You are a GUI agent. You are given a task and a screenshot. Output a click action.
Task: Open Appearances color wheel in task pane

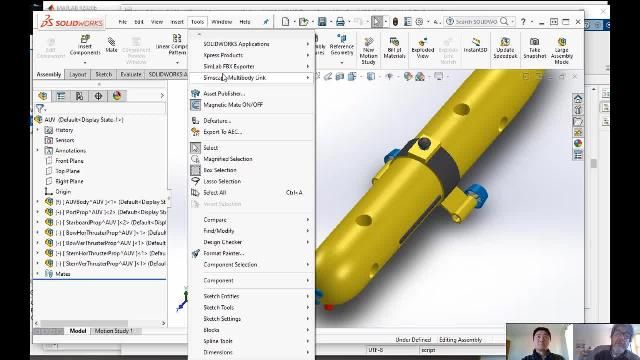point(578,143)
